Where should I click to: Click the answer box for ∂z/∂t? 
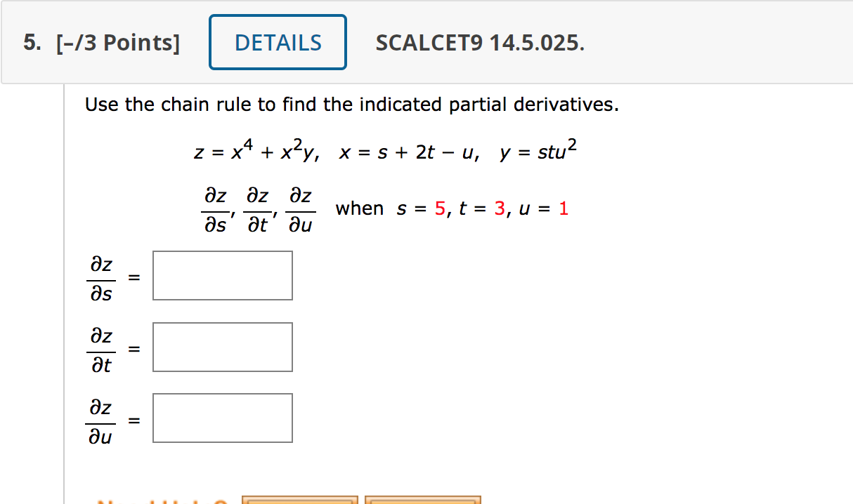pos(222,347)
